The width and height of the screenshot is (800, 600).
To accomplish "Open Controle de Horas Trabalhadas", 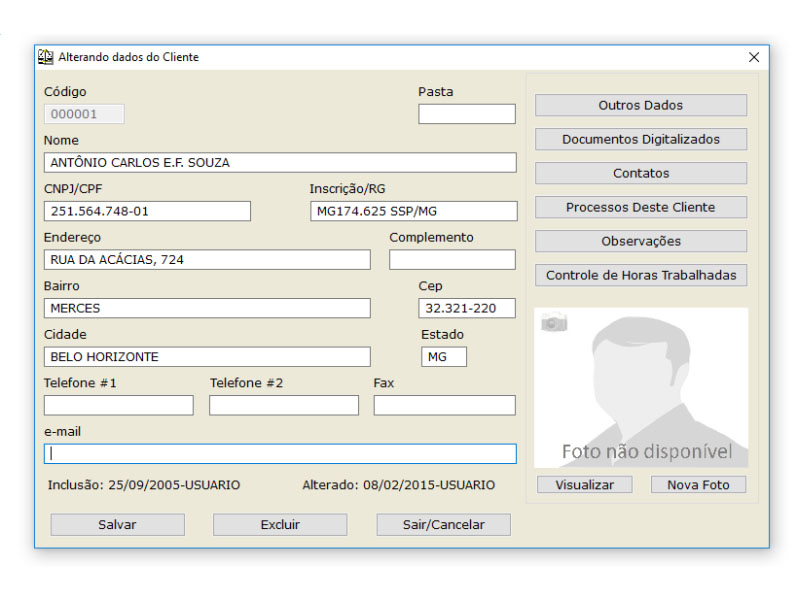I will coord(640,275).
